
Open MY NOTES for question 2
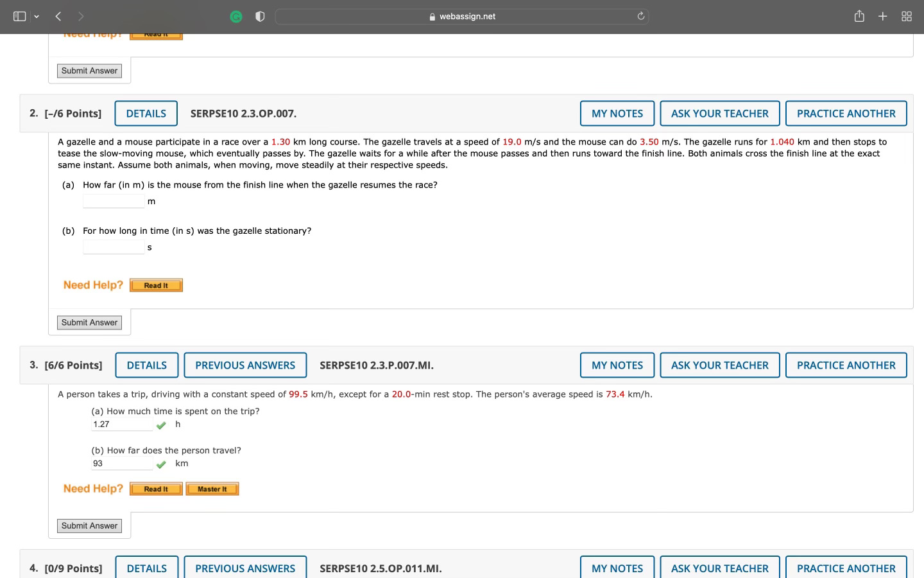[x=617, y=113]
